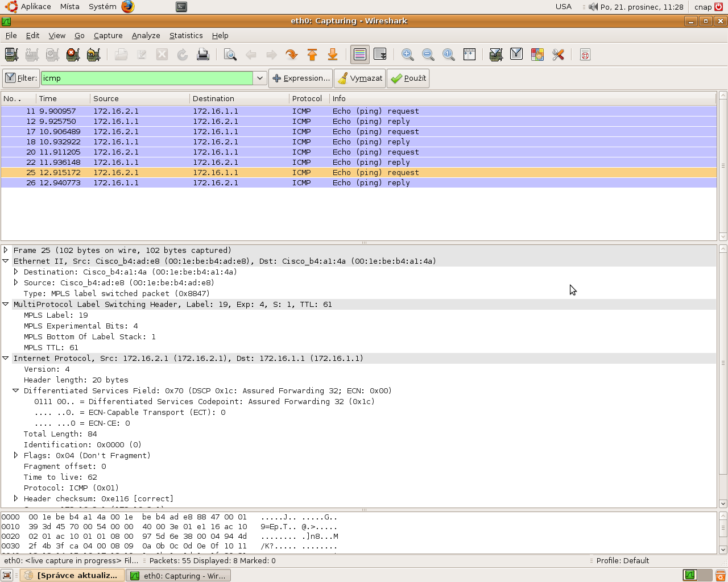Open help using the lifebuoy icon

click(585, 55)
